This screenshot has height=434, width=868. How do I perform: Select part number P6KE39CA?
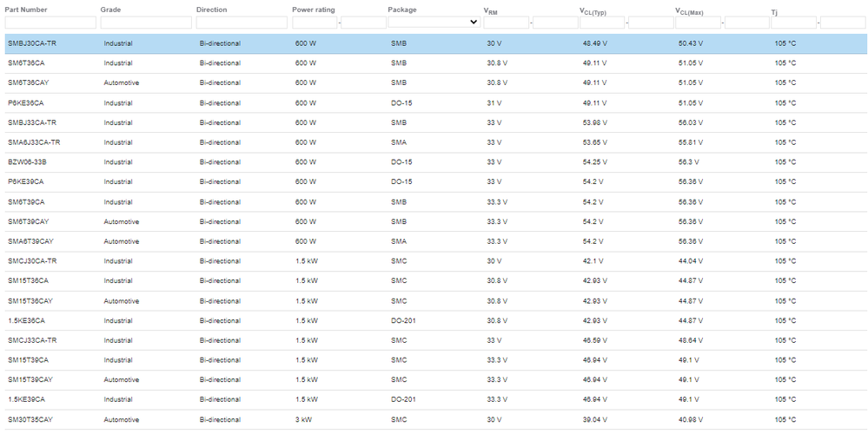point(26,182)
